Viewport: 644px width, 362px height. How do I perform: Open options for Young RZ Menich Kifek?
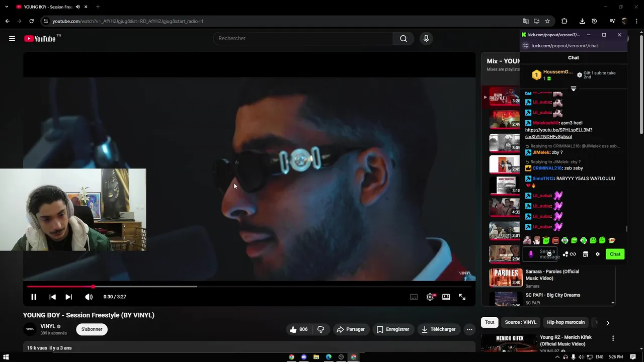click(613, 338)
